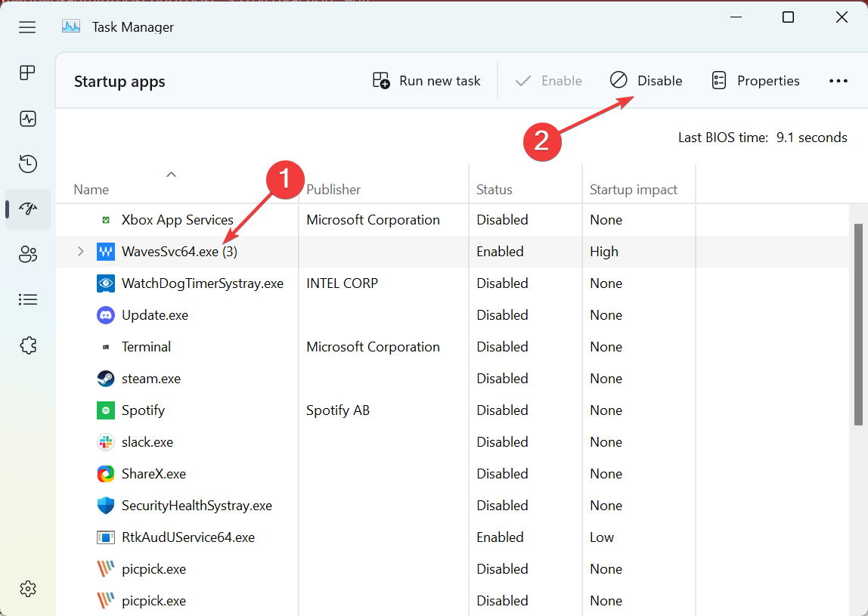Sort by Startup impact column
868x616 pixels.
(634, 189)
